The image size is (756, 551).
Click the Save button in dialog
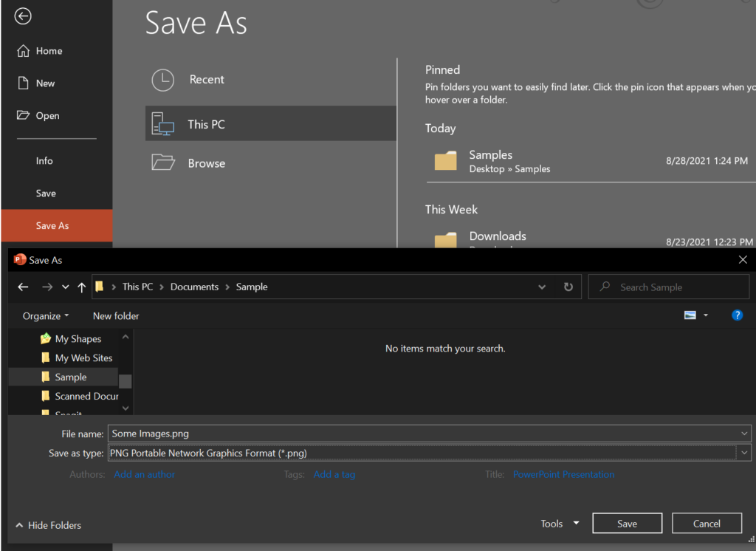tap(627, 523)
